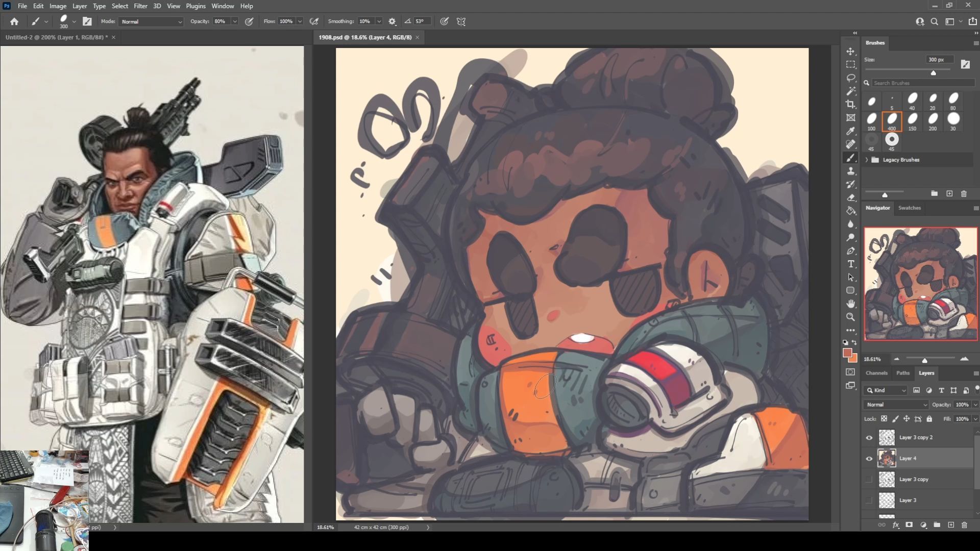This screenshot has height=551, width=980.
Task: Select the Path Selection tool
Action: pyautogui.click(x=850, y=277)
